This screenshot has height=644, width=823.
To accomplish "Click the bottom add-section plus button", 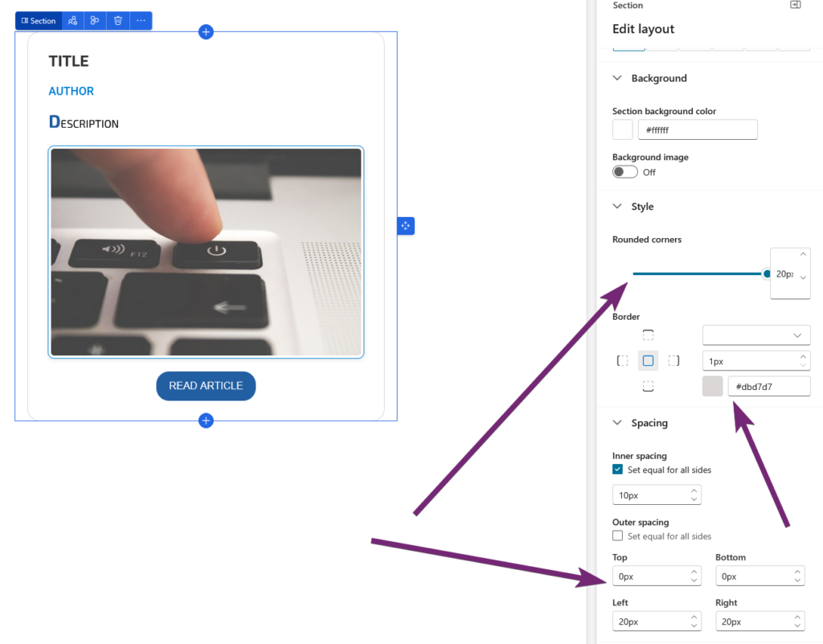I will pyautogui.click(x=206, y=420).
